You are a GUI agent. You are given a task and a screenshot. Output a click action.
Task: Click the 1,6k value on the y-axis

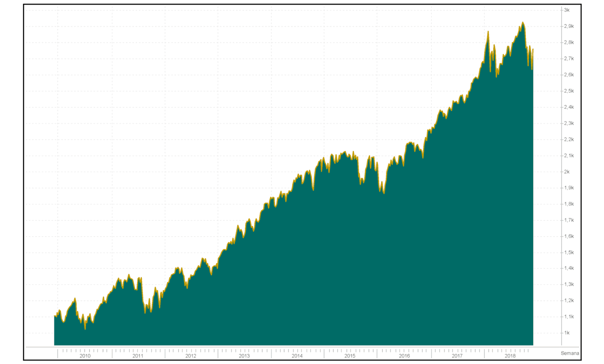pyautogui.click(x=569, y=236)
